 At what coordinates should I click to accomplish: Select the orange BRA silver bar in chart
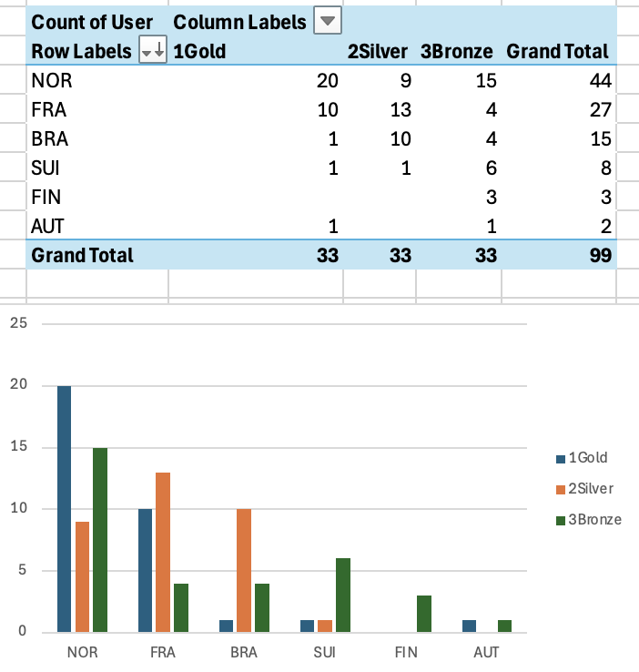point(245,570)
